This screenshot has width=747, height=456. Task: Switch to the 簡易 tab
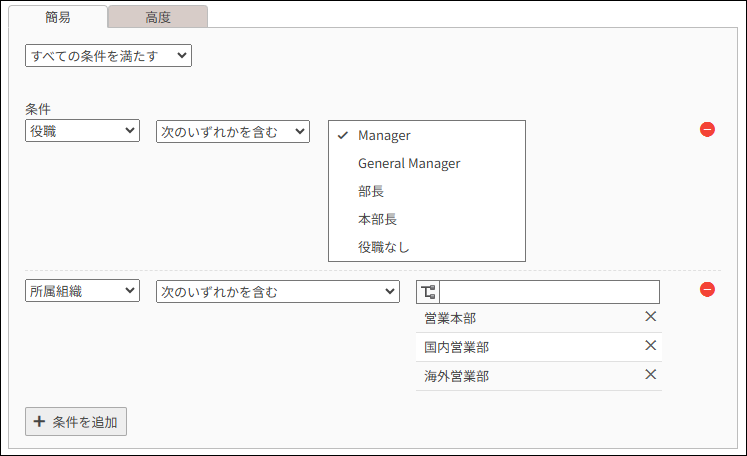57,16
